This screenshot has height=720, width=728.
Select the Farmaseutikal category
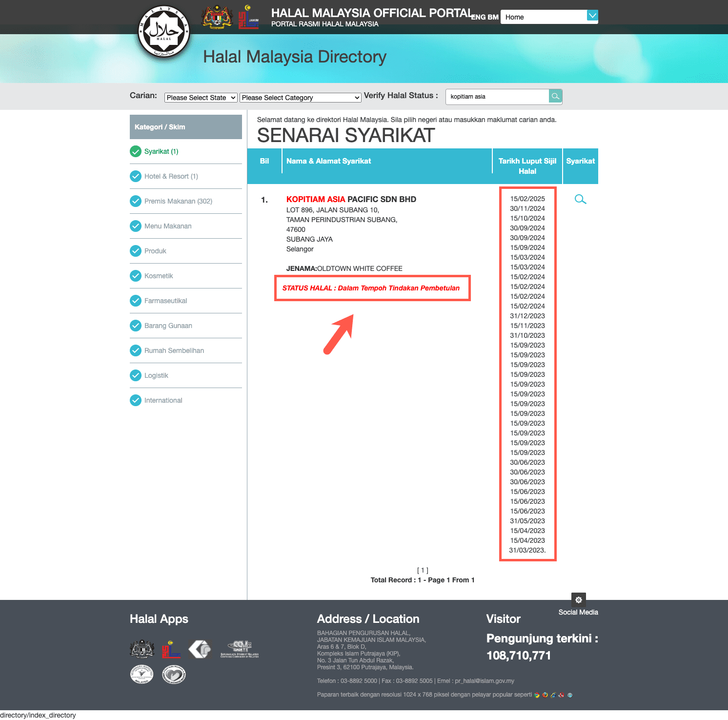(166, 301)
